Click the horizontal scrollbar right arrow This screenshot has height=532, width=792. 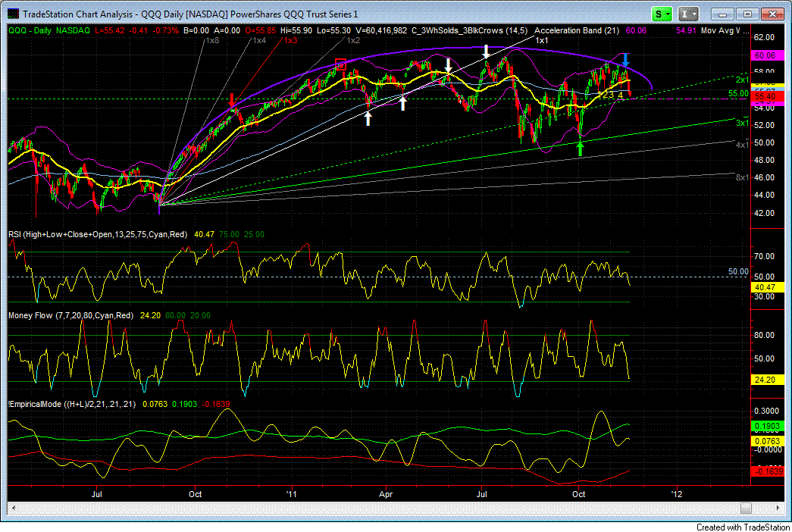coord(778,508)
